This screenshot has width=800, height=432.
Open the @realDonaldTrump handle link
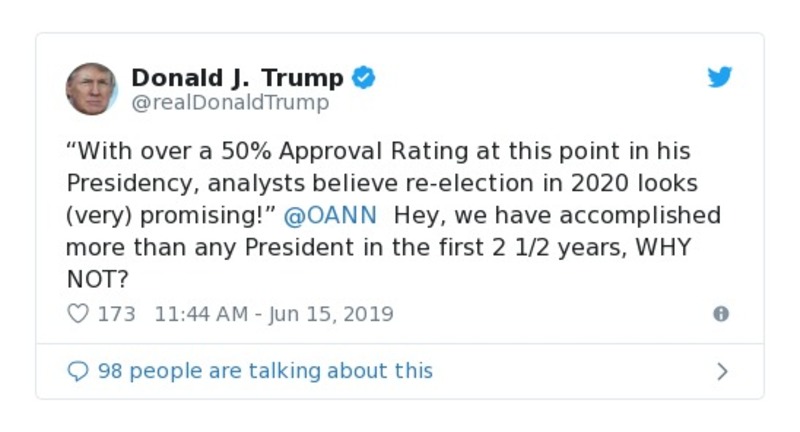[x=230, y=102]
